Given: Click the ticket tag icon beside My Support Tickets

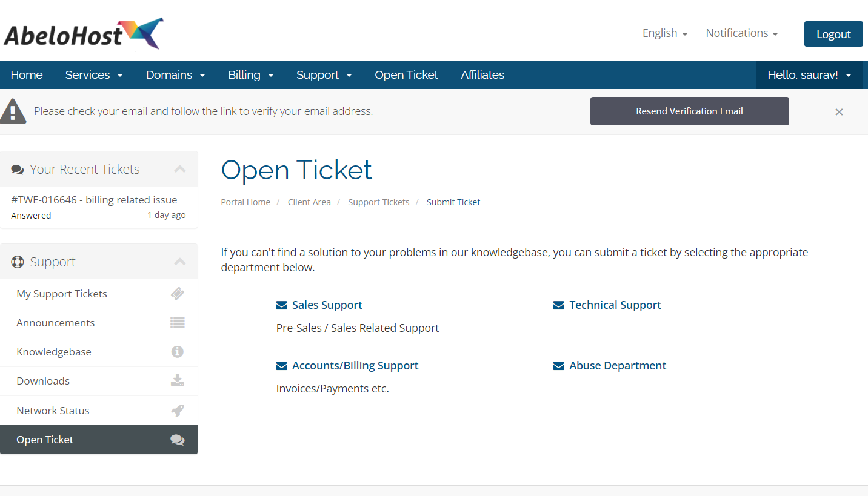Looking at the screenshot, I should coord(178,293).
